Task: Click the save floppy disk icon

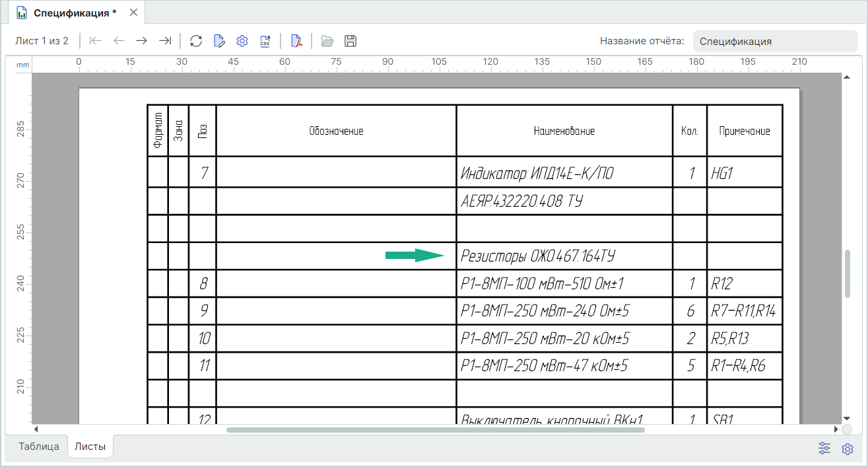Action: click(x=351, y=41)
